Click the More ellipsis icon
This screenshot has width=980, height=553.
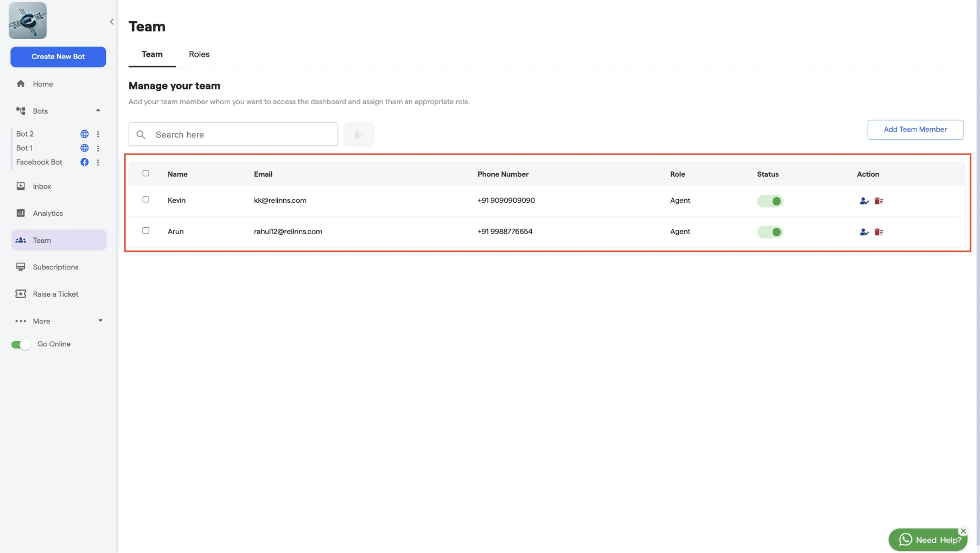pos(21,321)
